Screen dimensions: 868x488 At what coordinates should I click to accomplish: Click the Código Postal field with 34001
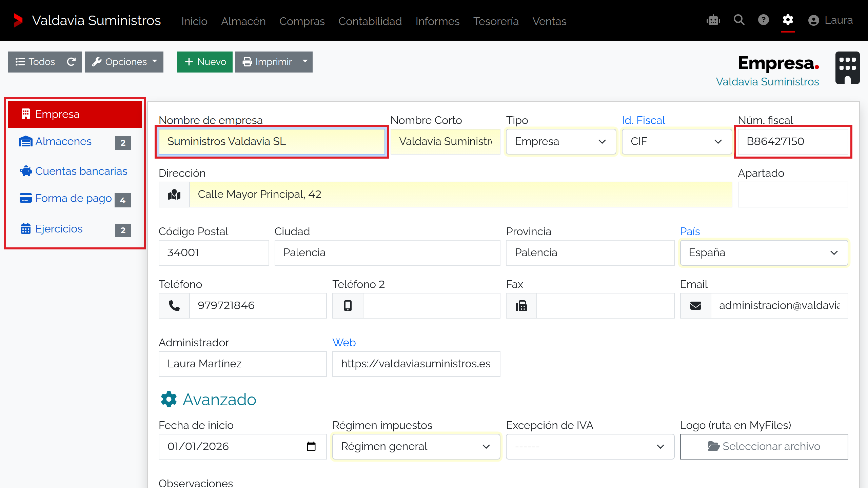[x=214, y=253]
